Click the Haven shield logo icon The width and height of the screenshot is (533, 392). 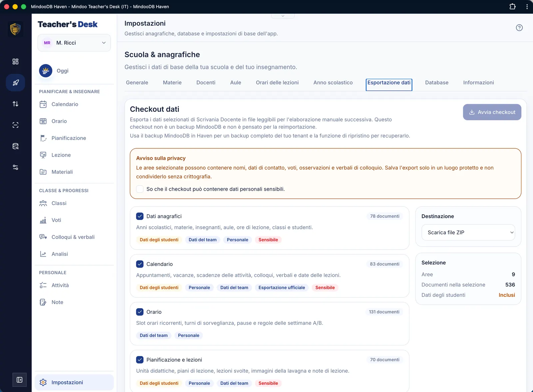pos(15,29)
